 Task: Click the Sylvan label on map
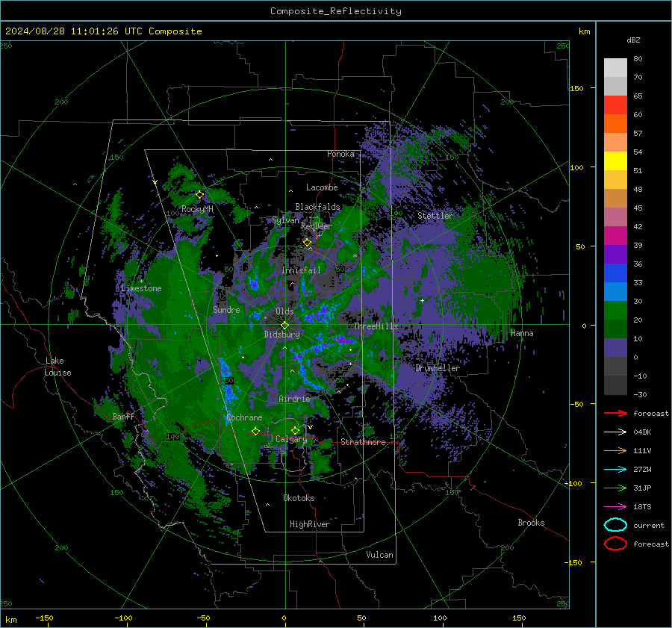click(x=285, y=220)
